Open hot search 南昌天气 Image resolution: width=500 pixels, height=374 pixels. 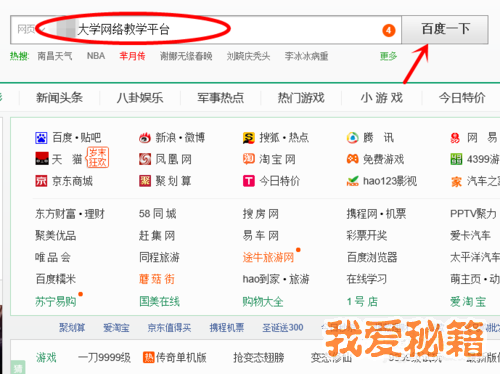(55, 56)
